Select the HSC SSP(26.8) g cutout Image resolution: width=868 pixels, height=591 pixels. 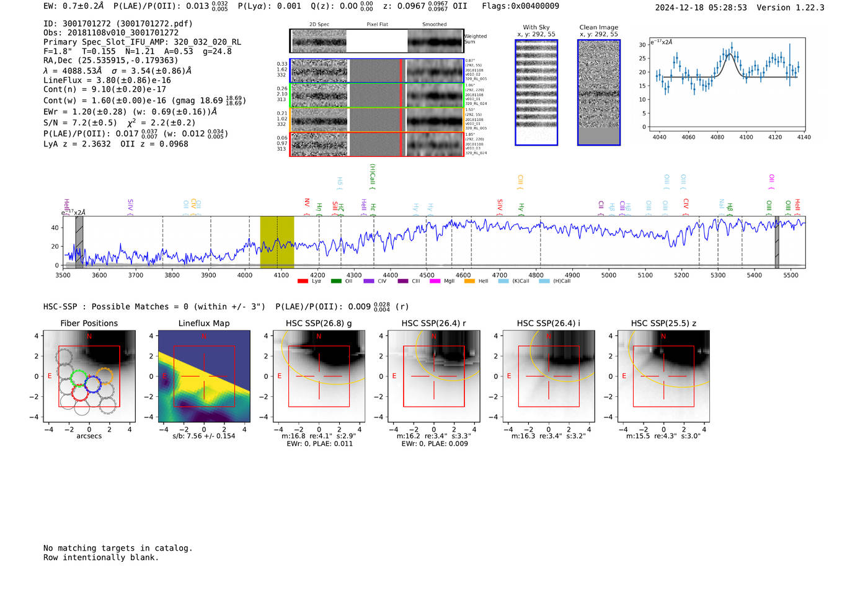pos(319,376)
